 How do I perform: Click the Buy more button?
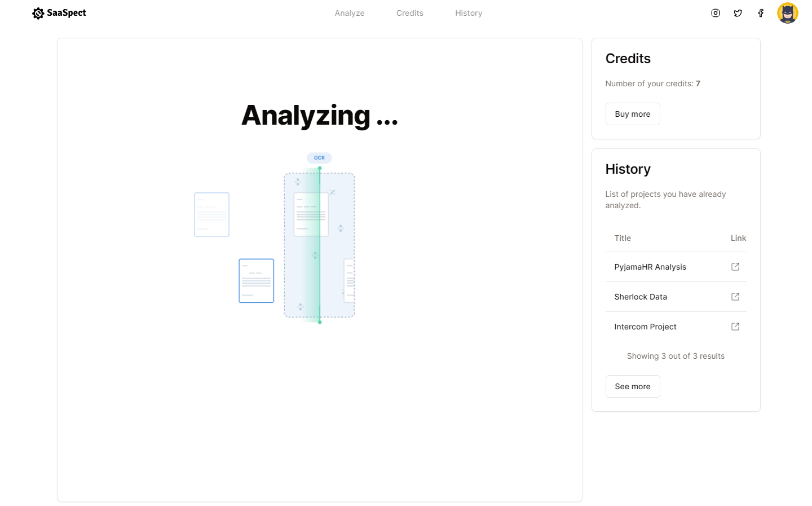pyautogui.click(x=633, y=114)
